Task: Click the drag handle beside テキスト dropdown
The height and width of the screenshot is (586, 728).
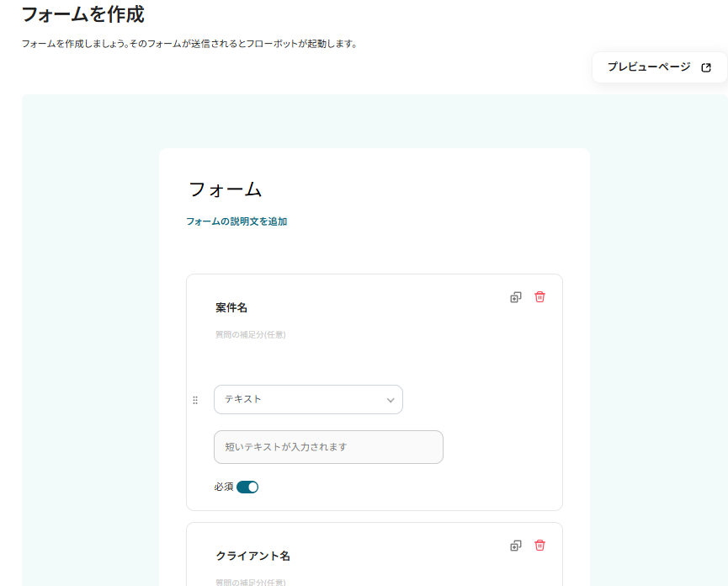Action: tap(195, 400)
